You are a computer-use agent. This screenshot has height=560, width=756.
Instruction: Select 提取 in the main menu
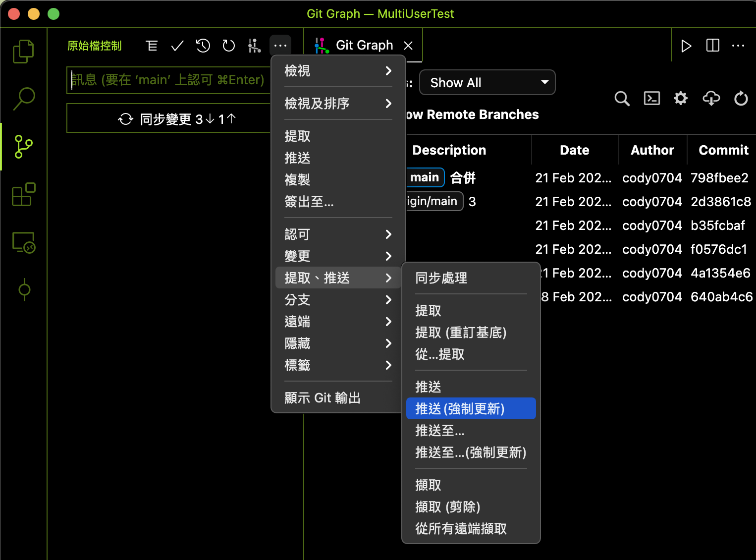(x=338, y=136)
